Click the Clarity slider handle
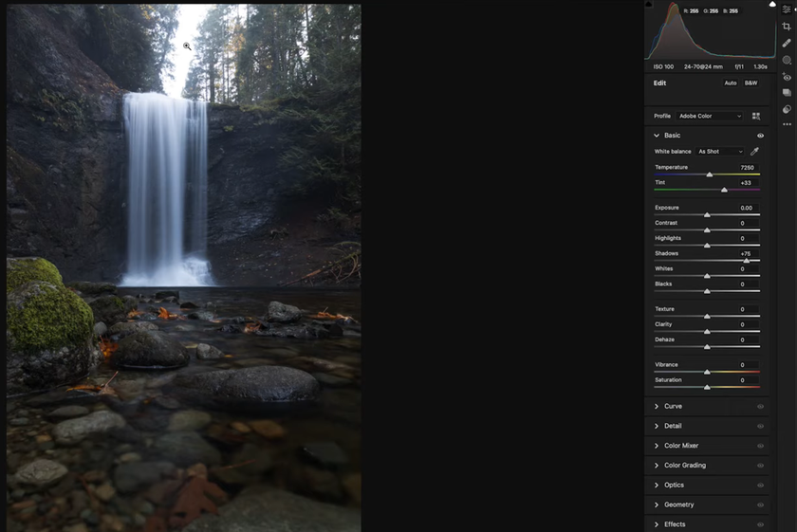This screenshot has height=532, width=797. tap(707, 332)
